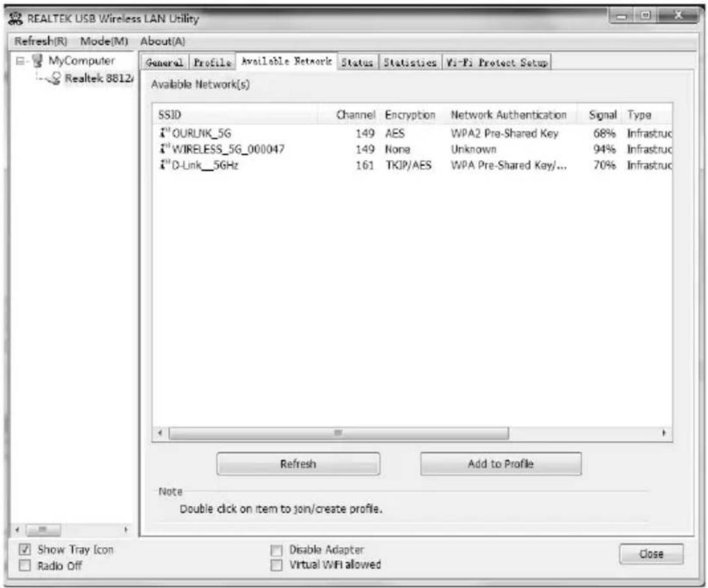
Task: Switch to the General tab
Action: coord(164,63)
